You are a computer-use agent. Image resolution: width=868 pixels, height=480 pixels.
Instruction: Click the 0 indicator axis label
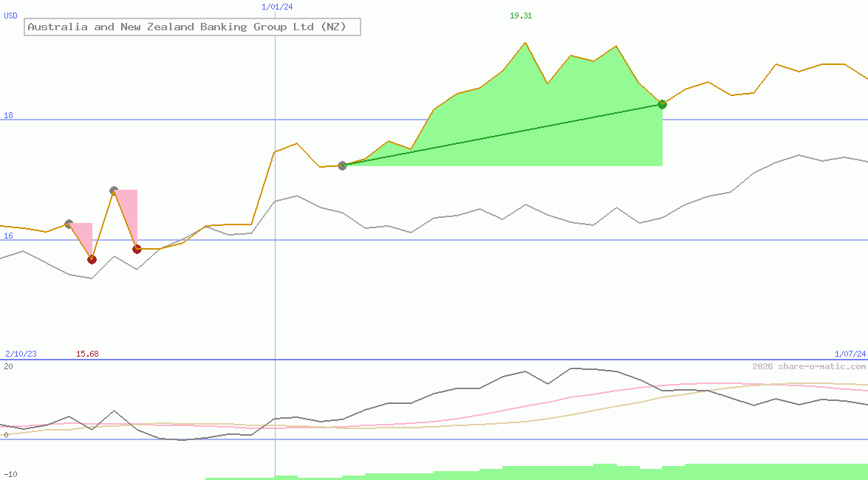pos(6,435)
